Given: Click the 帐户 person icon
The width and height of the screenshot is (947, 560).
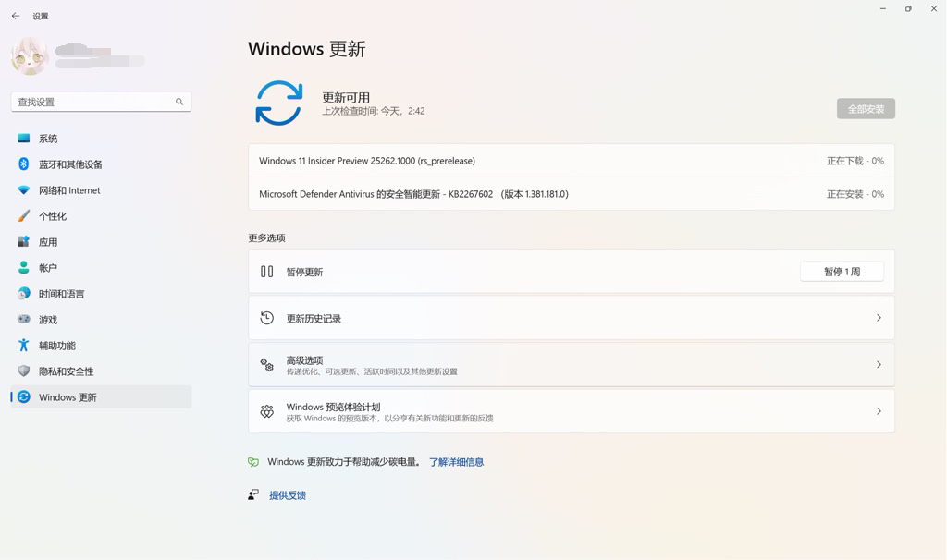Looking at the screenshot, I should click(23, 267).
